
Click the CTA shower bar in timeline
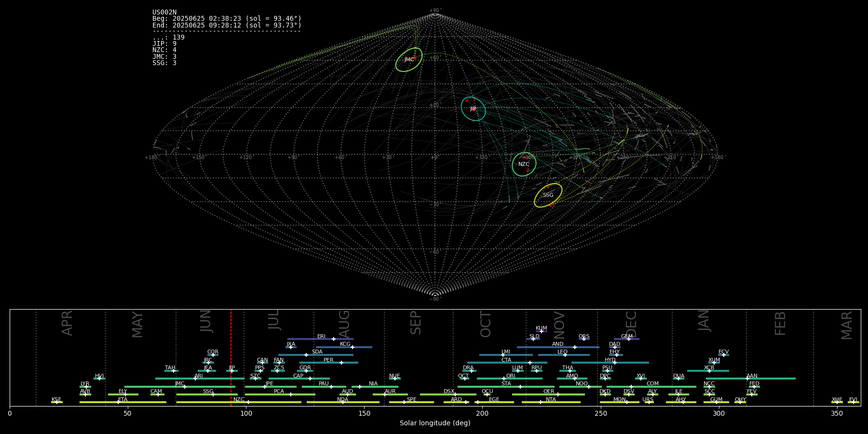pyautogui.click(x=507, y=363)
